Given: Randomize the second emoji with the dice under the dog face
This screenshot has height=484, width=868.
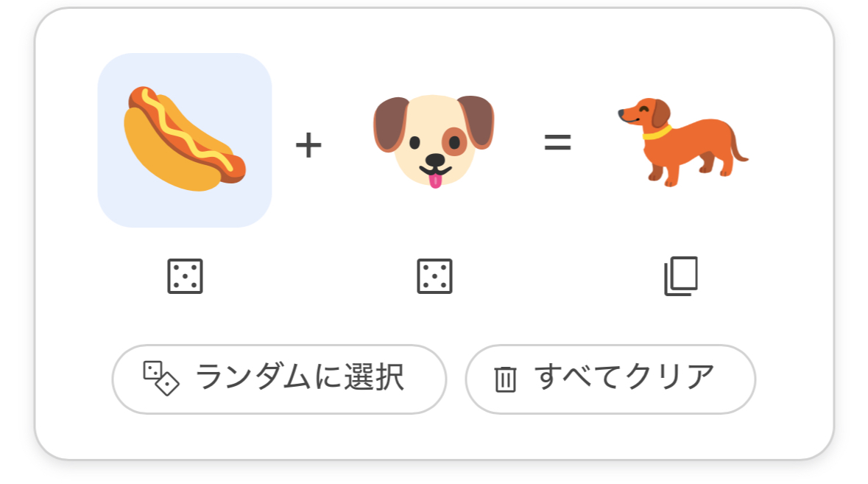Looking at the screenshot, I should [434, 276].
